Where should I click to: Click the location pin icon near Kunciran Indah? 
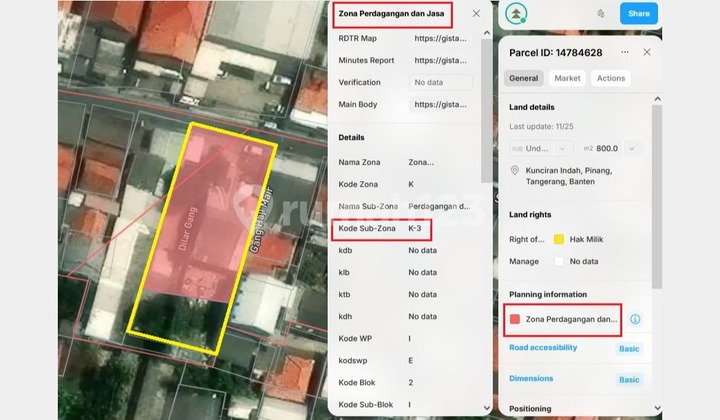point(515,170)
